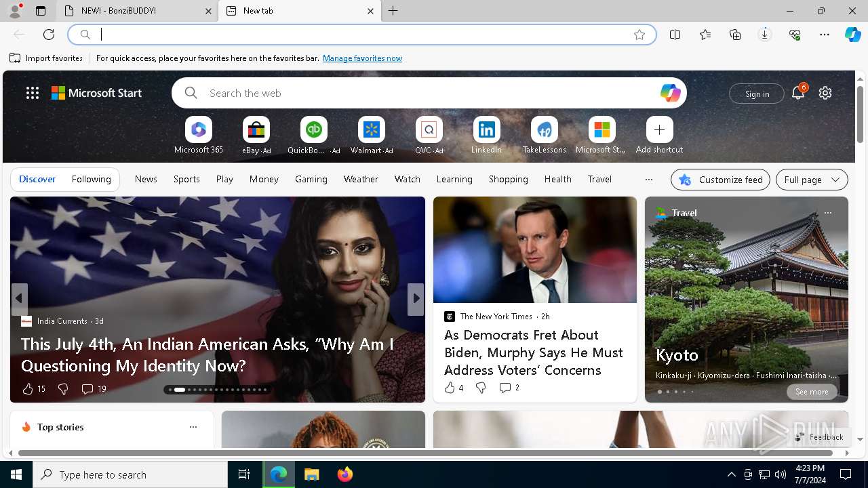Click the Sign in button
Viewport: 868px width, 488px height.
point(757,94)
